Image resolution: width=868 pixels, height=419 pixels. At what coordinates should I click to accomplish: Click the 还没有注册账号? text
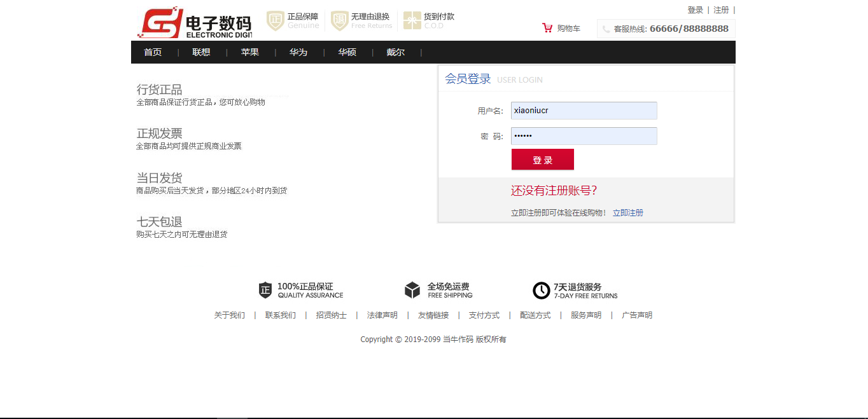pyautogui.click(x=554, y=191)
